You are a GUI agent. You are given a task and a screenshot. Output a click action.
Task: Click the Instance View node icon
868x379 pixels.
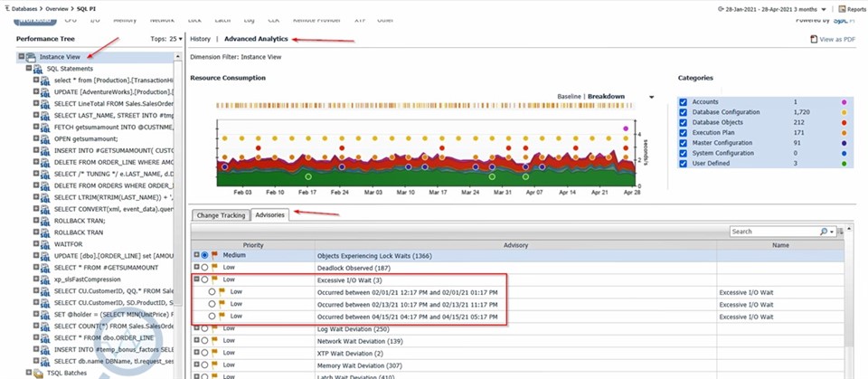31,57
